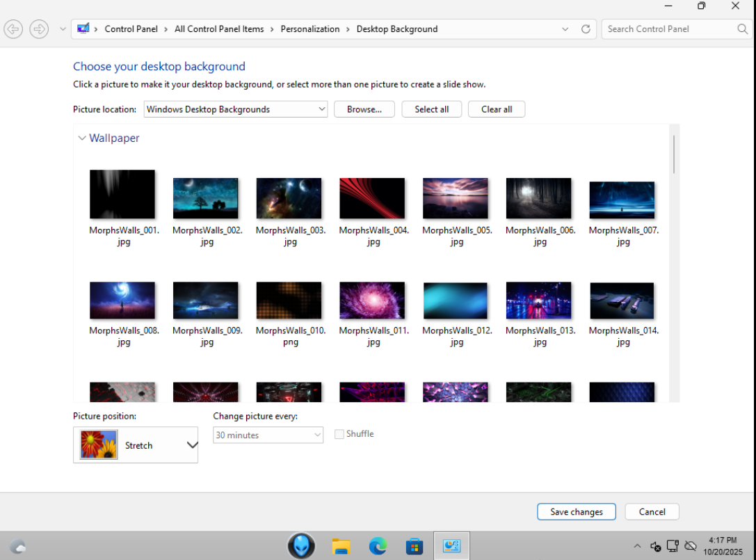Image resolution: width=756 pixels, height=560 pixels.
Task: Click the Alienware Start button
Action: coord(301,546)
